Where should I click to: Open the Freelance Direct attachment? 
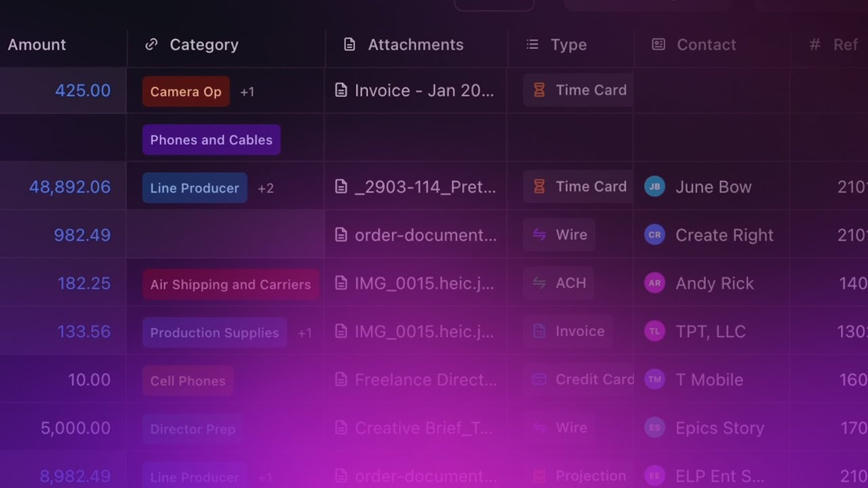[426, 380]
